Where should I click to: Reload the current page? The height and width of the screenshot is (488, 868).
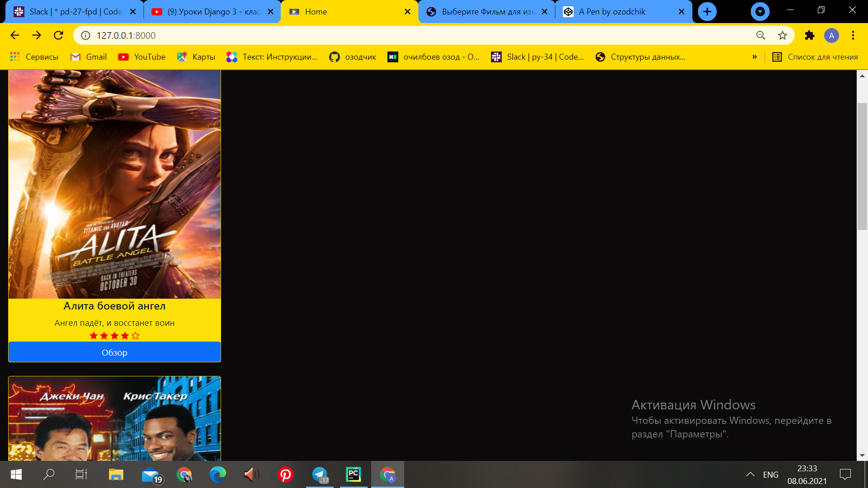58,35
